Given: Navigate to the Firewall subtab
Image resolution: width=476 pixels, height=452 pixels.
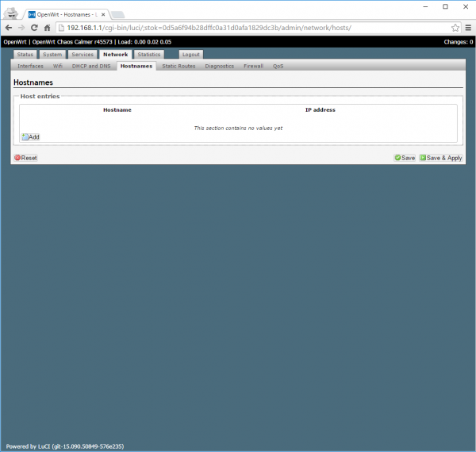Looking at the screenshot, I should coord(253,66).
